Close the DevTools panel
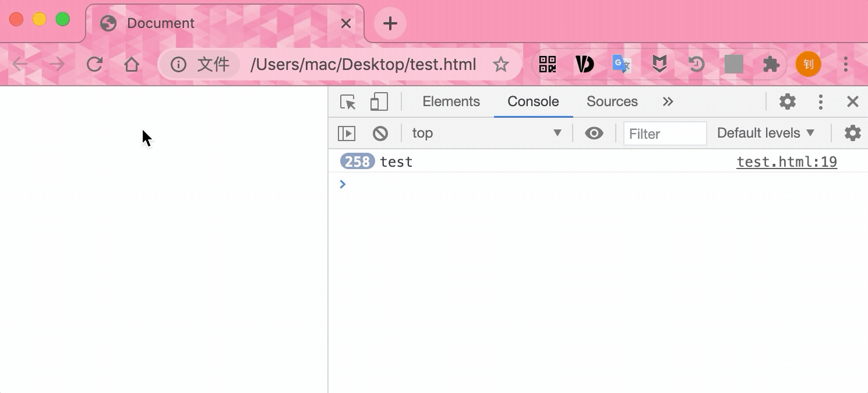868x393 pixels. pos(853,102)
